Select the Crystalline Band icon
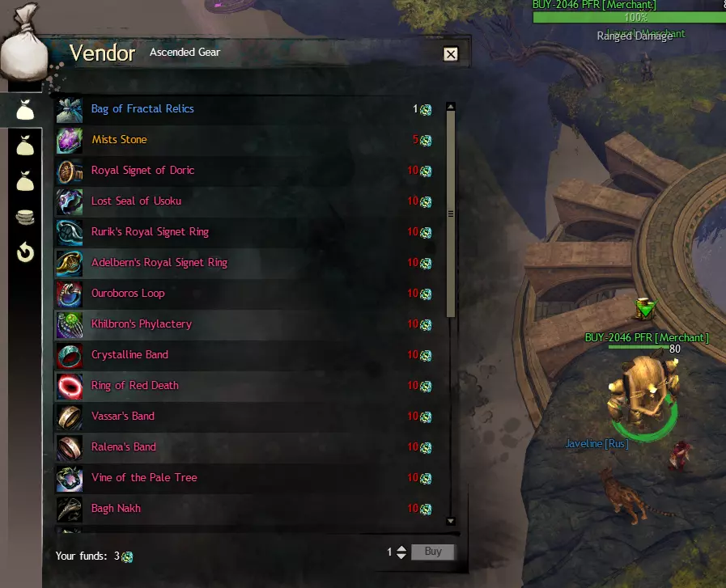This screenshot has width=726, height=588. coord(70,356)
